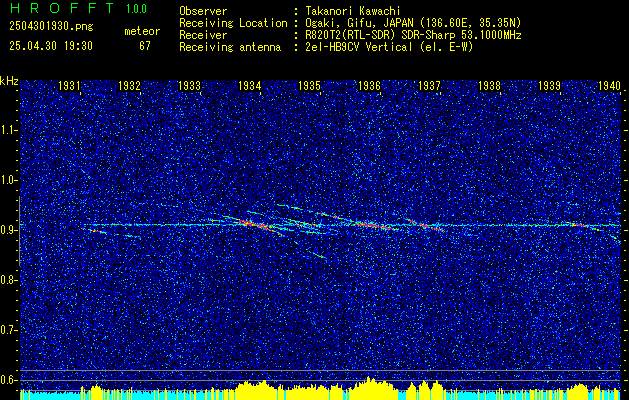Image resolution: width=629 pixels, height=400 pixels.
Task: Click the 0.8 kHz frequency label
Action: (9, 280)
